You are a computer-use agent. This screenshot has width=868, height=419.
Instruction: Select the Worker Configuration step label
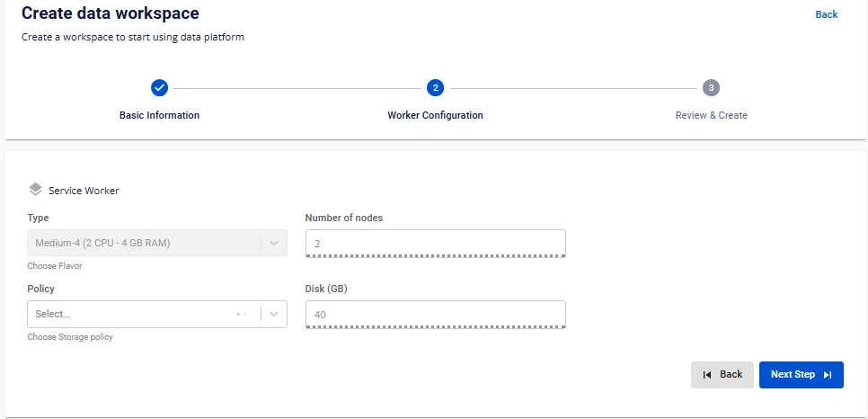[x=435, y=115]
